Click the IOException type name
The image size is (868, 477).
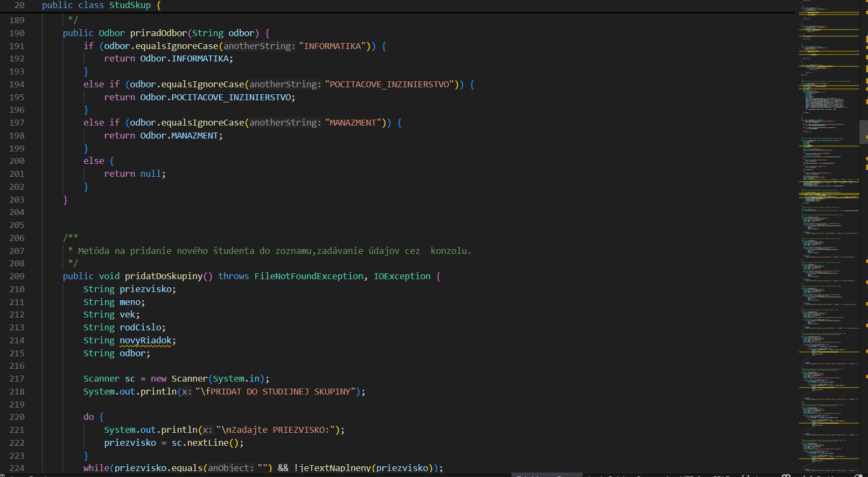click(402, 276)
